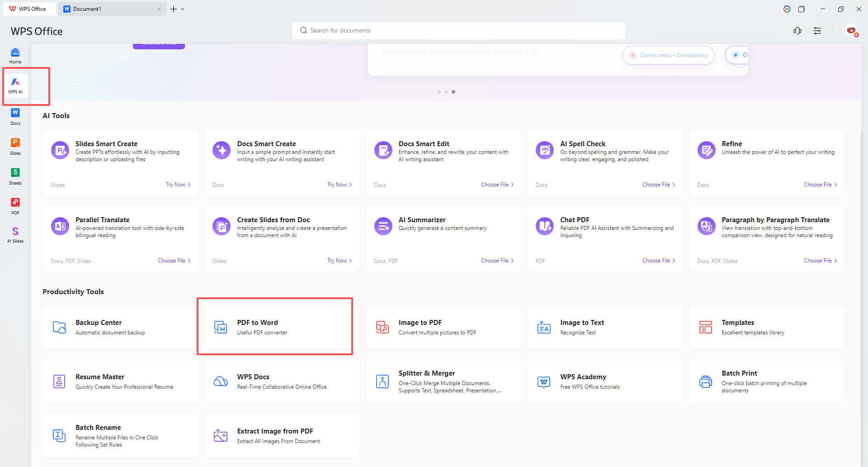Open the global settings sliders icon
The width and height of the screenshot is (868, 467).
point(817,31)
